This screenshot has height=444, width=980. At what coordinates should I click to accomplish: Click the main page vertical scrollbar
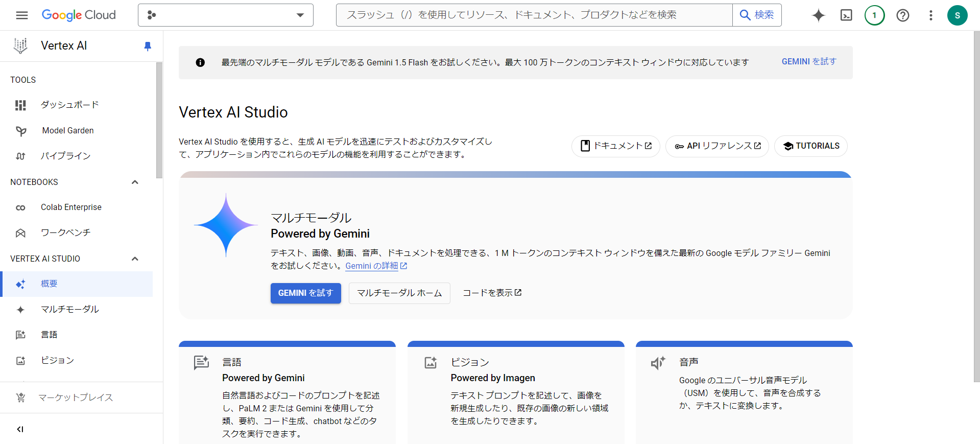coord(976,207)
